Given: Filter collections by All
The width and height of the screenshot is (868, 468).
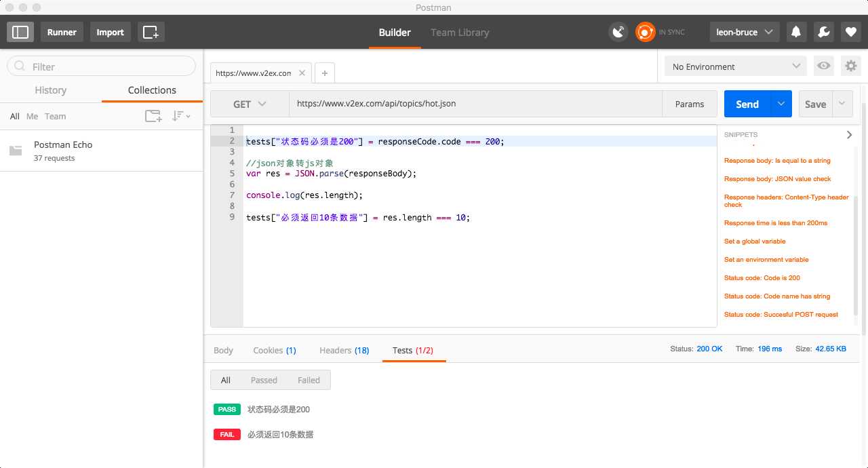Looking at the screenshot, I should point(15,116).
